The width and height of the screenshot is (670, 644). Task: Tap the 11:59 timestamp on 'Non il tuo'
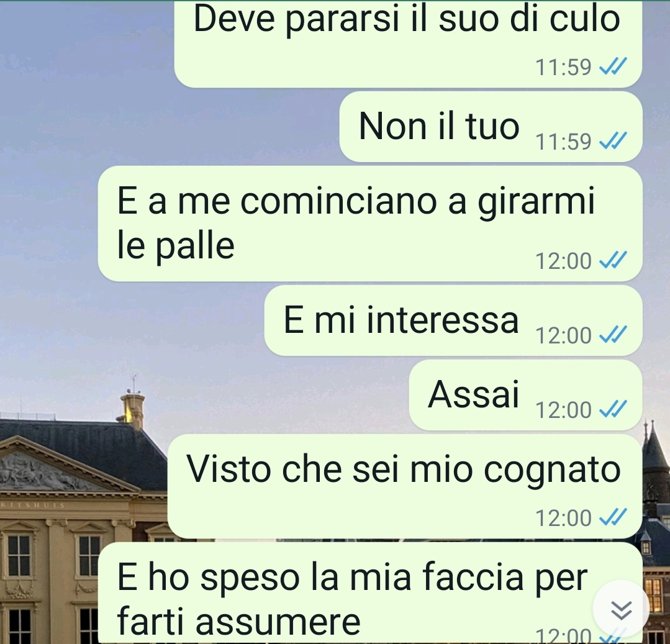coord(563,142)
